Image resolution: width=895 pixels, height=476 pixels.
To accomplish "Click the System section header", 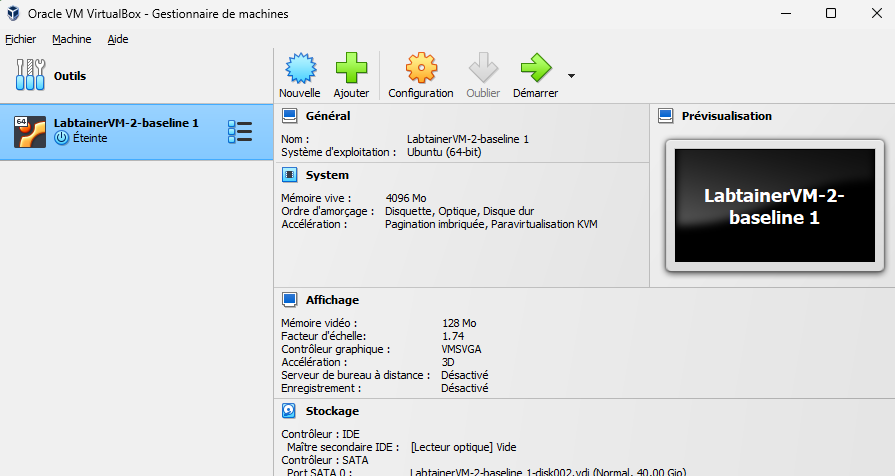I will point(327,175).
